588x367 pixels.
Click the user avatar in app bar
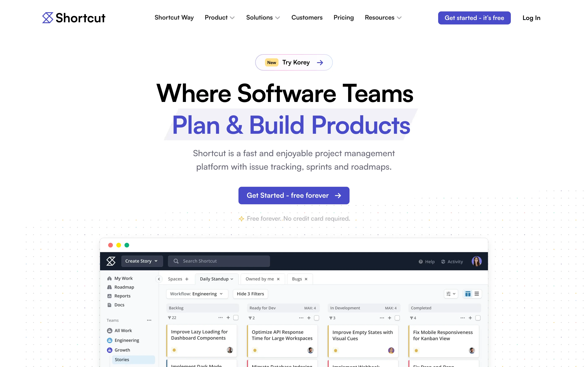click(x=477, y=261)
